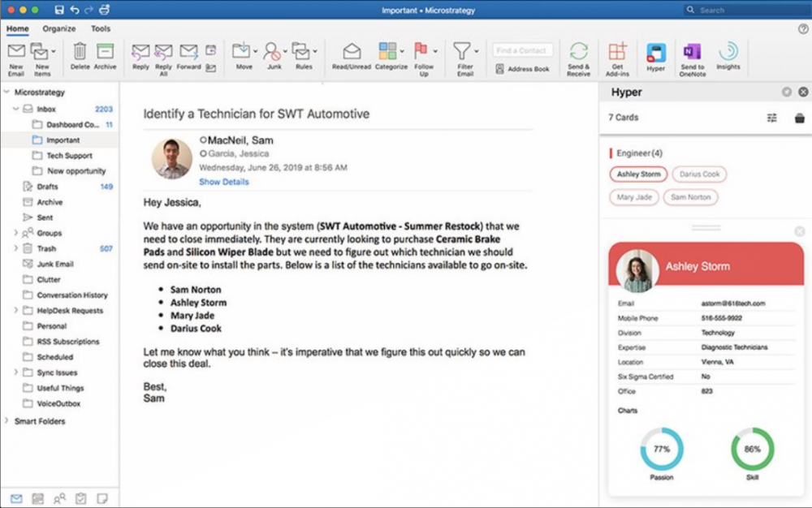Click the Reply icon
This screenshot has width=812, height=508.
[140, 52]
